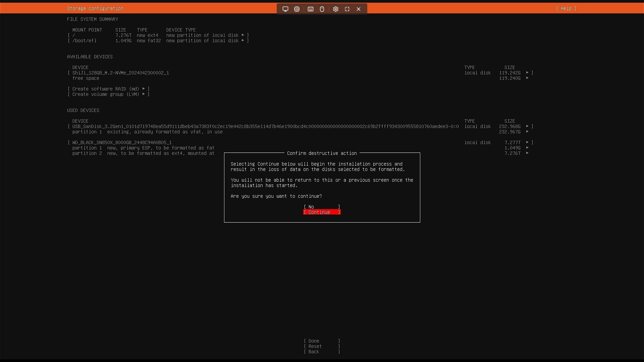
Task: Exit fullscreen using the collapse arrows icon
Action: tap(347, 9)
